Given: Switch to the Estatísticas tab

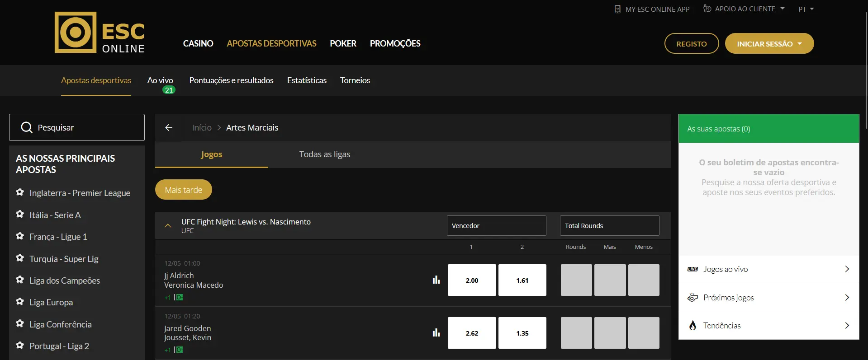Looking at the screenshot, I should tap(307, 80).
